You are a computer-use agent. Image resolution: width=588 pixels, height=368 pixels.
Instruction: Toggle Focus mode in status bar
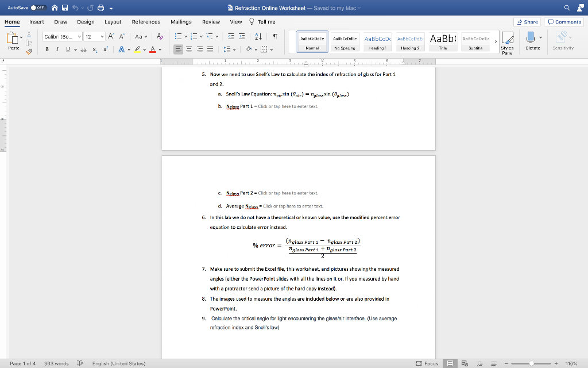point(427,363)
